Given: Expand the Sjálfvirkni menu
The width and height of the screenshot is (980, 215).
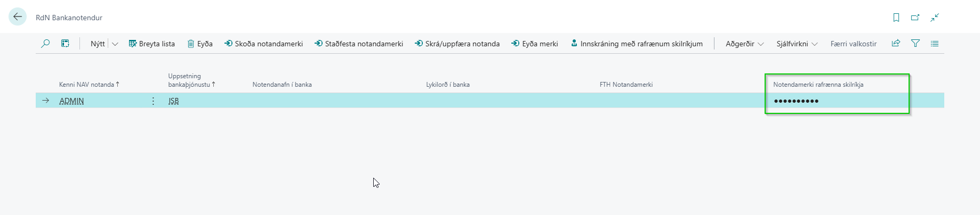Looking at the screenshot, I should (797, 44).
